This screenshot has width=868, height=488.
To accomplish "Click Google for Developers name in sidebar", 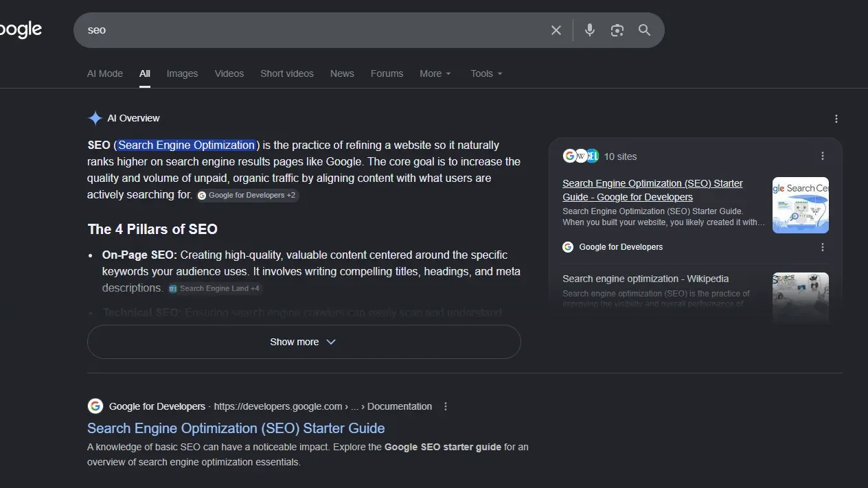I will [621, 247].
